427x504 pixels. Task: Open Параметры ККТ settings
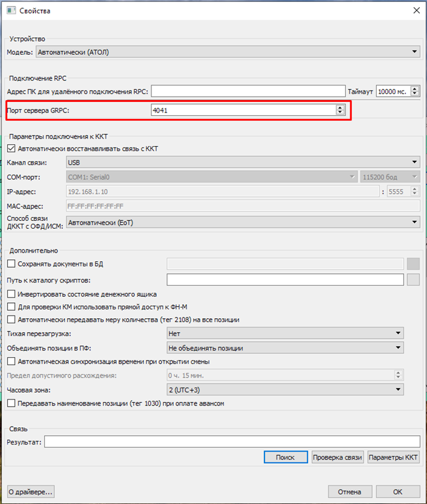[x=393, y=458]
